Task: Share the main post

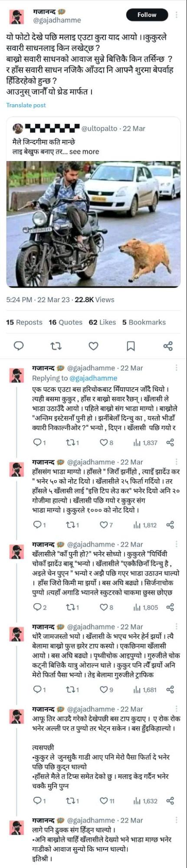Action: [168, 346]
